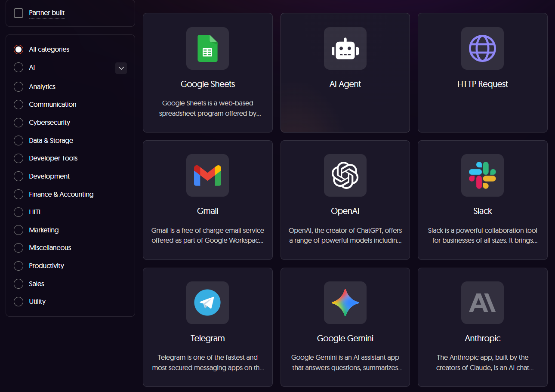Open the Google Gemini title link

(x=345, y=338)
